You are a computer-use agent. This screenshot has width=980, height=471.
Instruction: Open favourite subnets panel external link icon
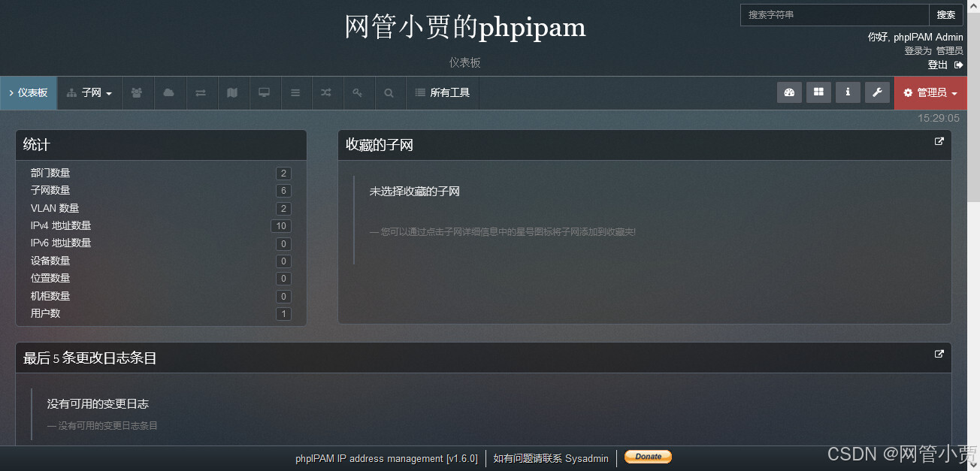pyautogui.click(x=939, y=141)
